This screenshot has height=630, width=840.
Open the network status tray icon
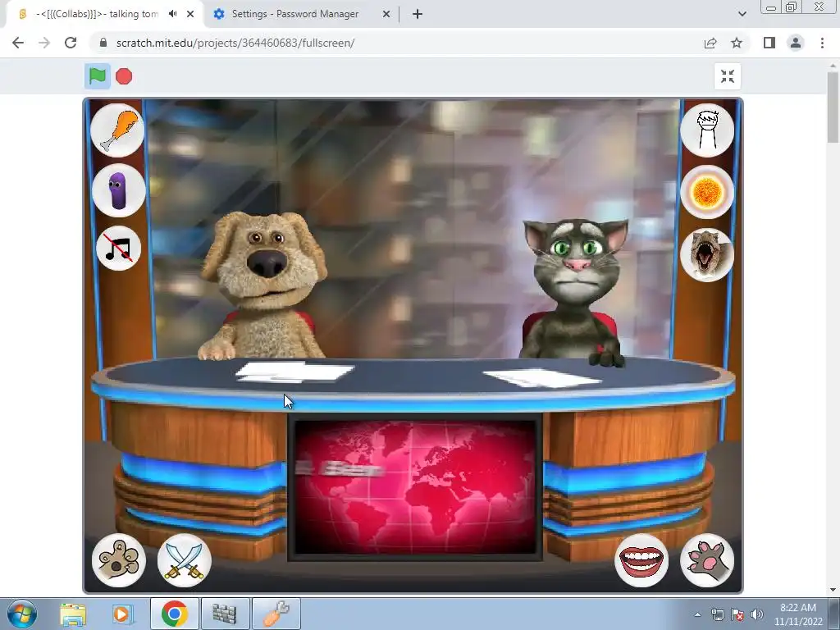(x=717, y=614)
